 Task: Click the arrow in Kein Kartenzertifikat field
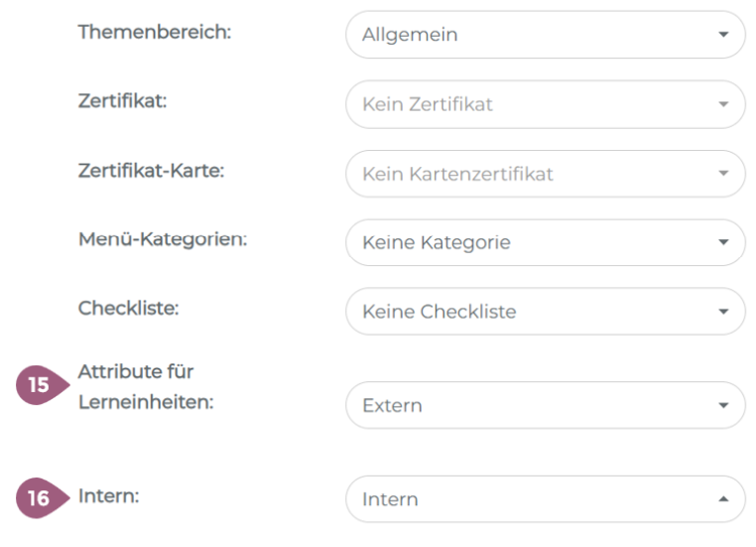coord(723,174)
